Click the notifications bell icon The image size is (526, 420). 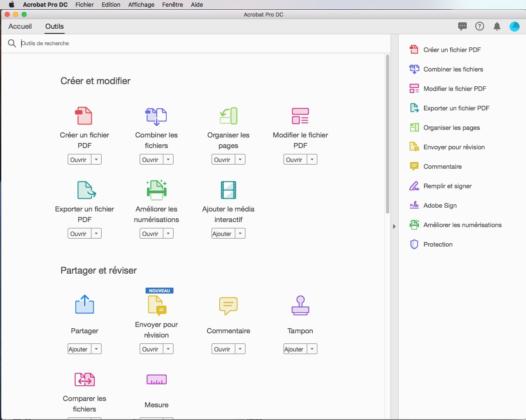point(497,26)
